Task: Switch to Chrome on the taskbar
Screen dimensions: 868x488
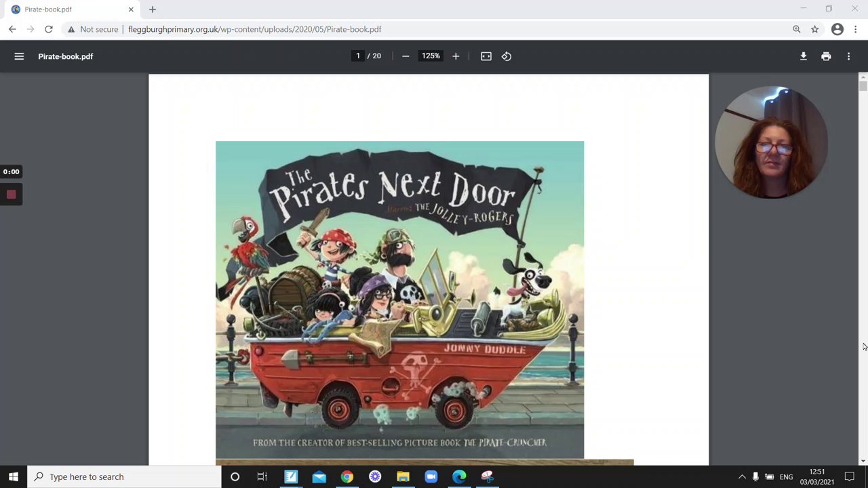Action: coord(347,476)
